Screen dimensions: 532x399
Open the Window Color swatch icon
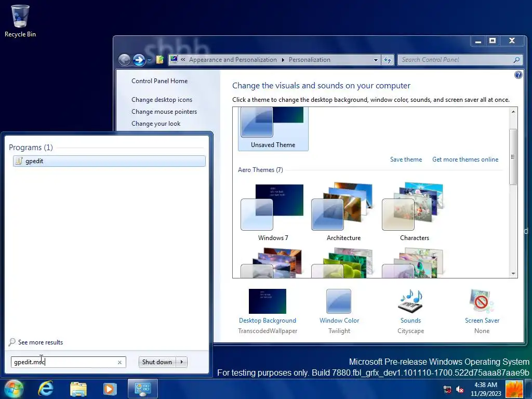[339, 301]
